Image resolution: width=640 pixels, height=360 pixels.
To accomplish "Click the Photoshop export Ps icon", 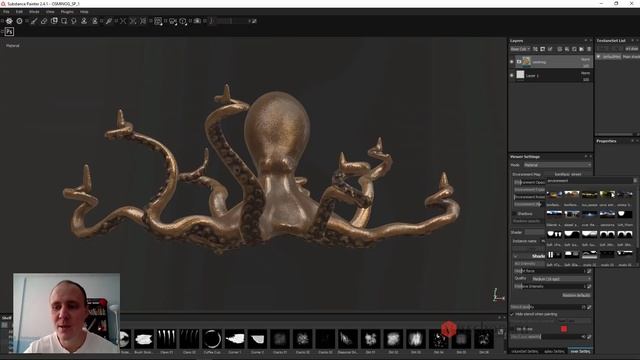I will point(9,31).
